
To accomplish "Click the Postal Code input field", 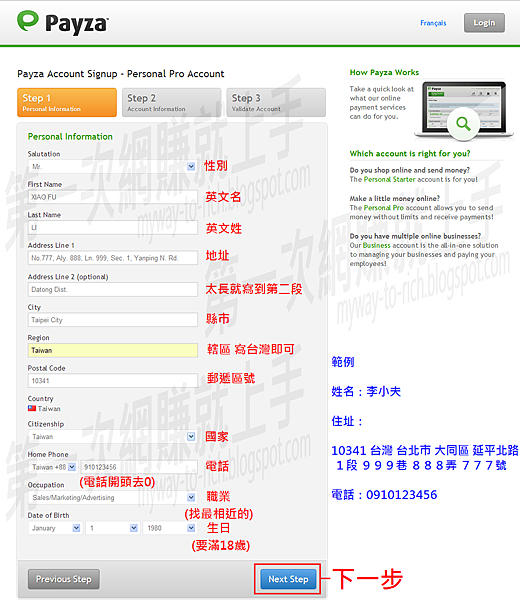I will click(112, 381).
